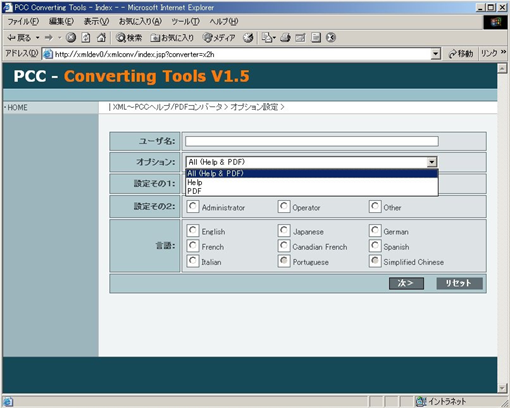
Task: Click the リセット reset button
Action: pyautogui.click(x=459, y=283)
